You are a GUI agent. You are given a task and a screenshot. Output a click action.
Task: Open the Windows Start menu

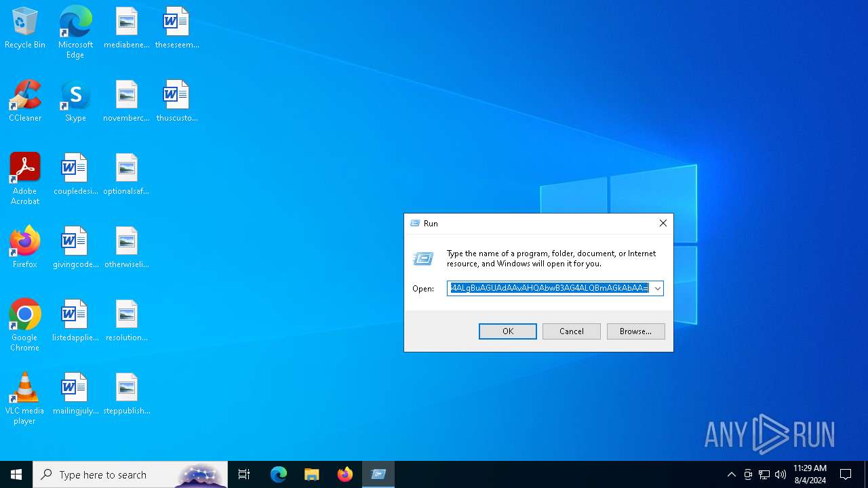click(x=16, y=474)
